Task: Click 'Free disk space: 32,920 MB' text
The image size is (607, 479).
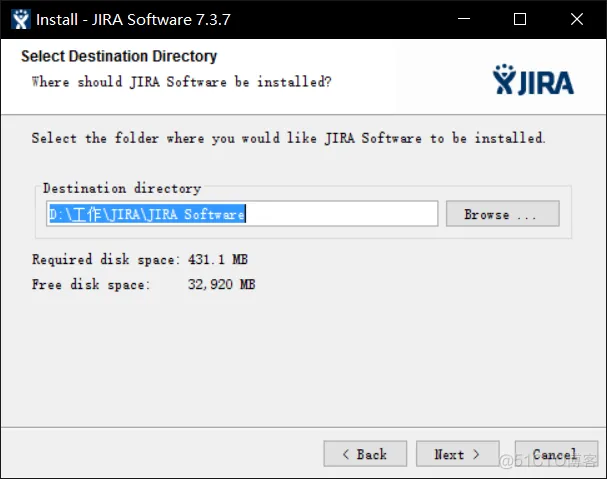Action: point(144,285)
